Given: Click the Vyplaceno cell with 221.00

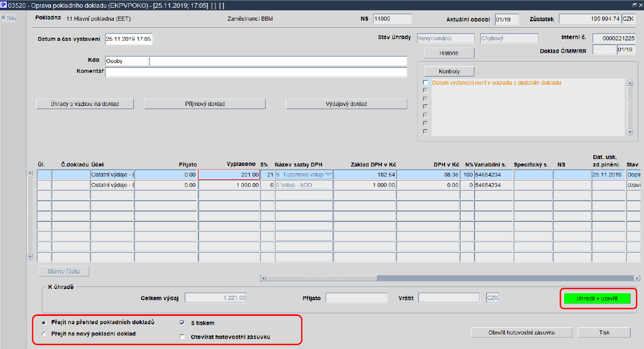Looking at the screenshot, I should (229, 175).
